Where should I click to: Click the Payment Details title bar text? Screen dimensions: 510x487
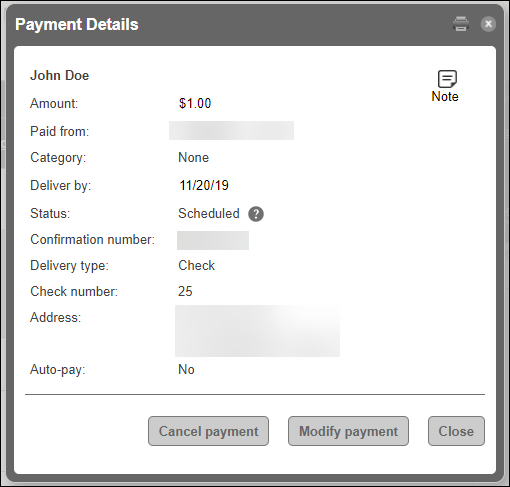click(77, 24)
